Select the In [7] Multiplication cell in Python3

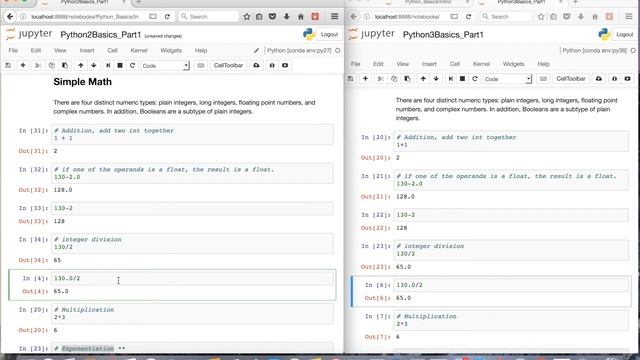(x=511, y=320)
